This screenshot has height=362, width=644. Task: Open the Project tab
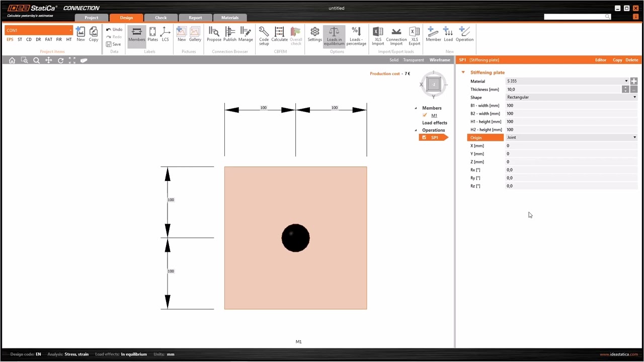(91, 18)
